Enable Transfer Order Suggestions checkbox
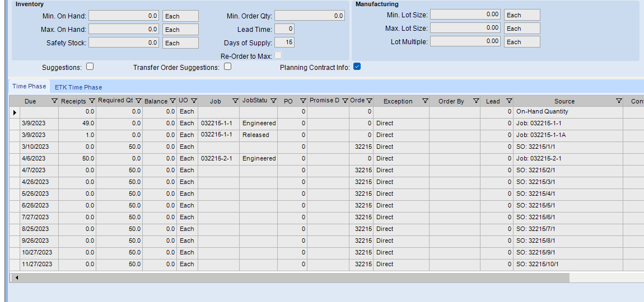The width and height of the screenshot is (644, 302). pyautogui.click(x=227, y=66)
